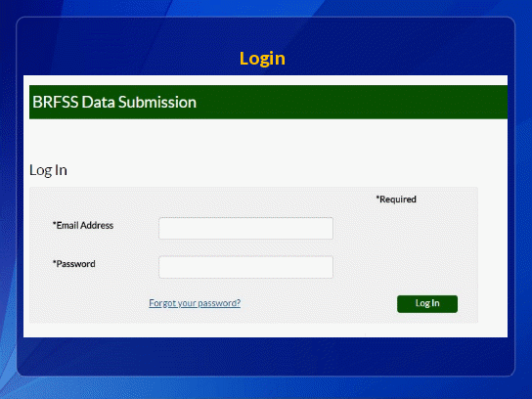This screenshot has height=399, width=532.
Task: Click the yellow Login slide title
Action: 262,59
